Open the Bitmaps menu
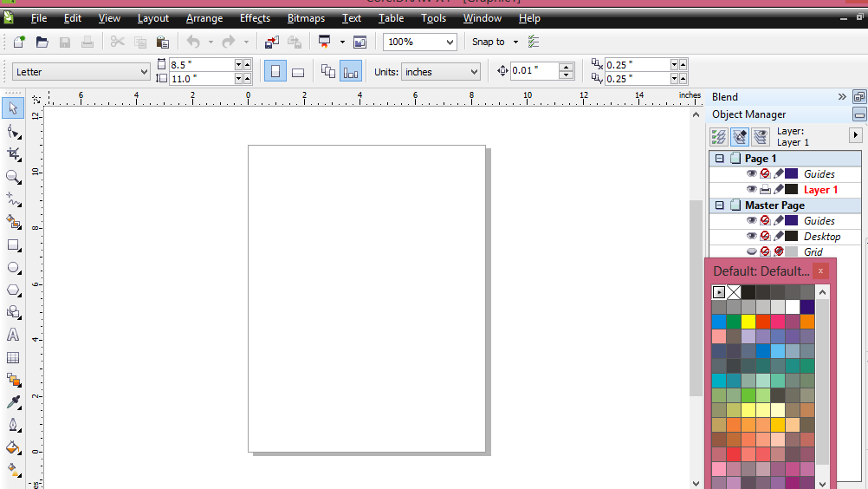Screen dimensions: 868x489 pos(306,18)
